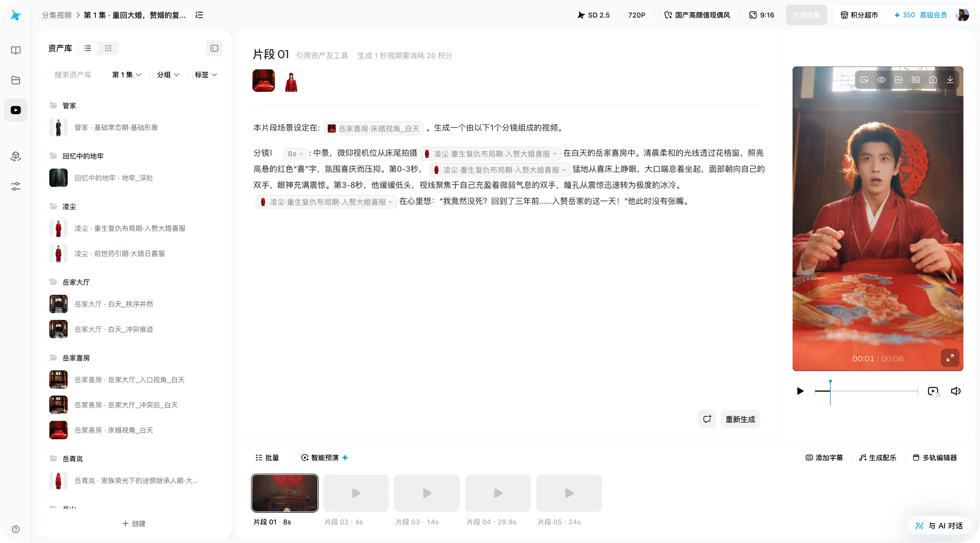Viewport: 980px width, 543px height.
Task: Mute the video with the speaker icon
Action: point(956,391)
